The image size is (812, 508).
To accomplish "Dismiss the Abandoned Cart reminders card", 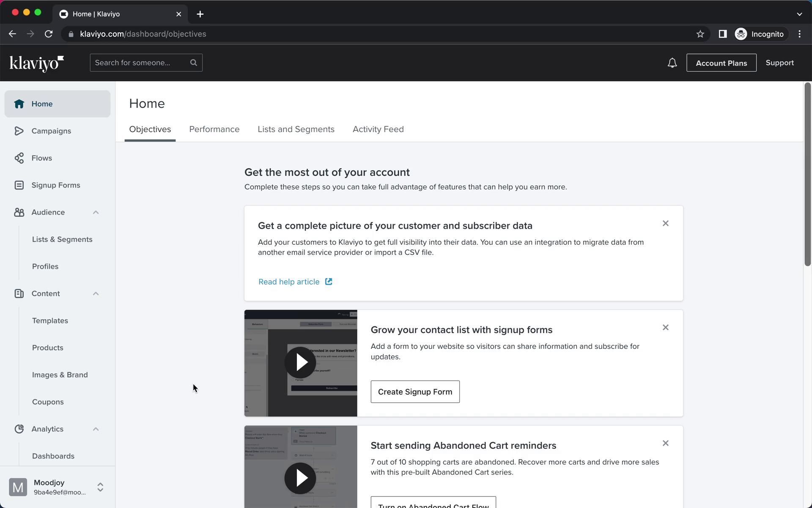I will point(665,443).
